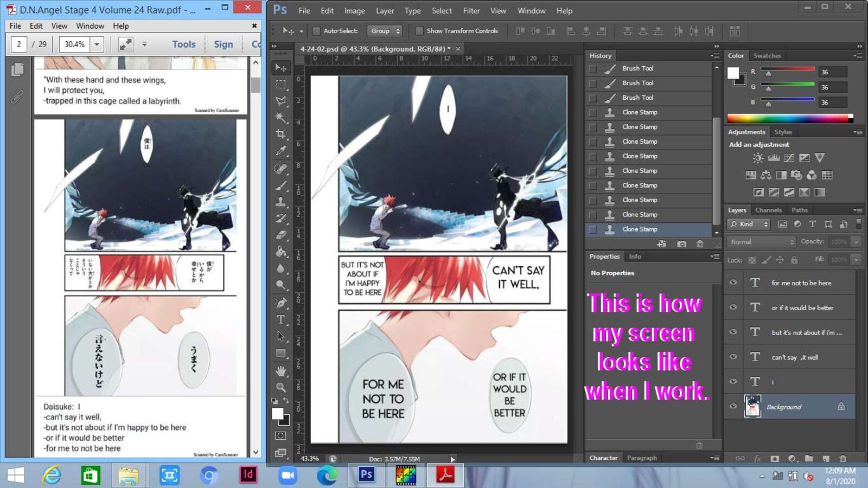Expand the PDF zoom percentage dropdown

pos(97,44)
